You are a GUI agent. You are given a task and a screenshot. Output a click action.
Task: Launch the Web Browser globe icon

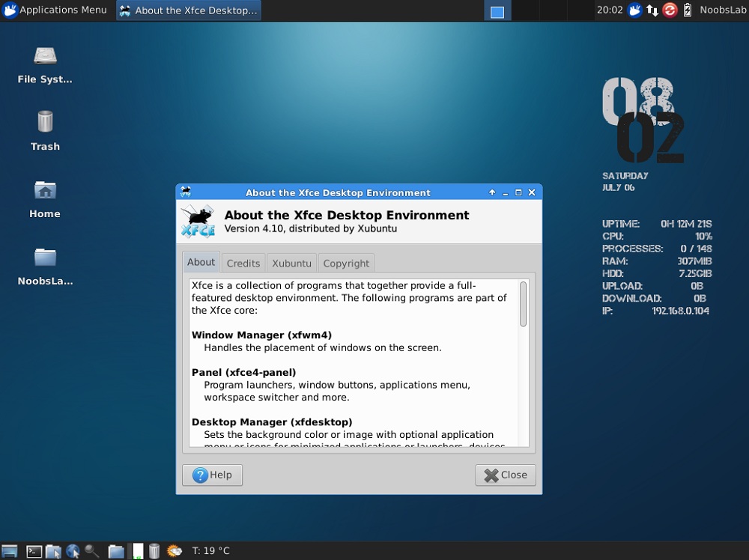tap(73, 552)
